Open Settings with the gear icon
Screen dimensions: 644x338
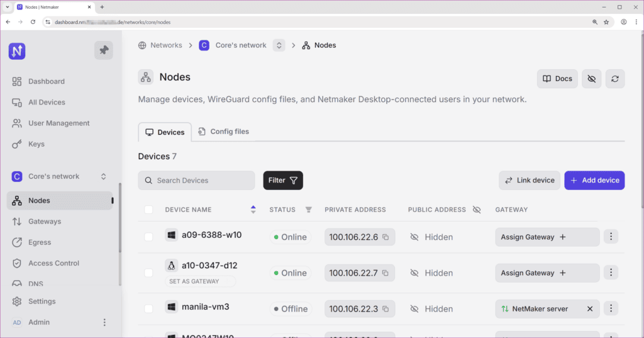click(x=34, y=301)
